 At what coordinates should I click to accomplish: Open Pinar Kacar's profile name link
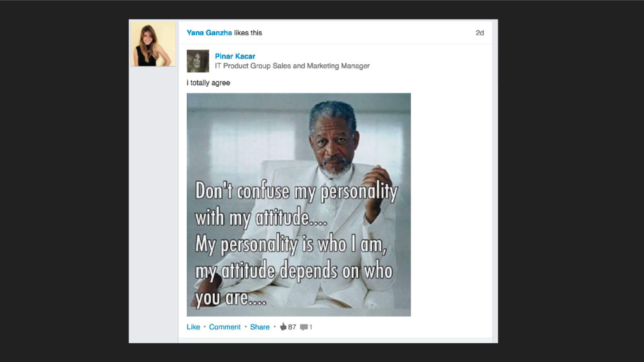pos(235,56)
